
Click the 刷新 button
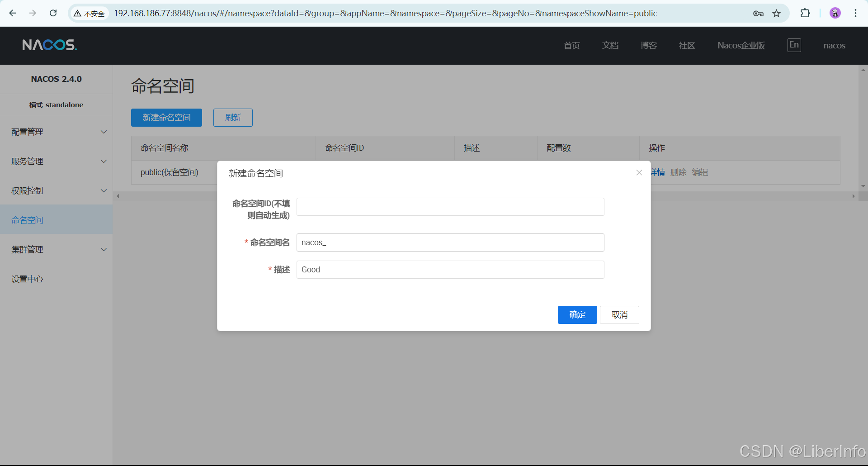pyautogui.click(x=233, y=118)
